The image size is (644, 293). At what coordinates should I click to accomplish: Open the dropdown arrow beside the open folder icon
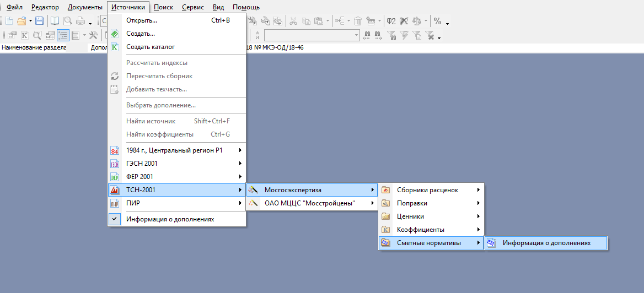(30, 20)
